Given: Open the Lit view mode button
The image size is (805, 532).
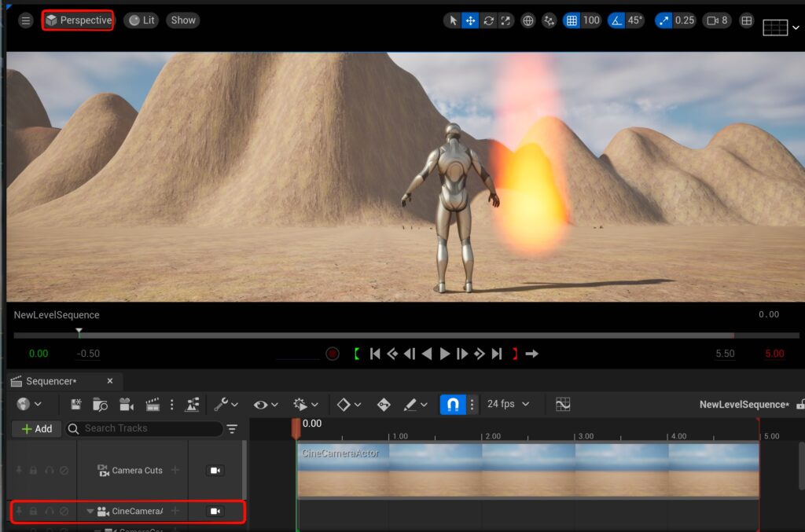Looking at the screenshot, I should pos(142,20).
